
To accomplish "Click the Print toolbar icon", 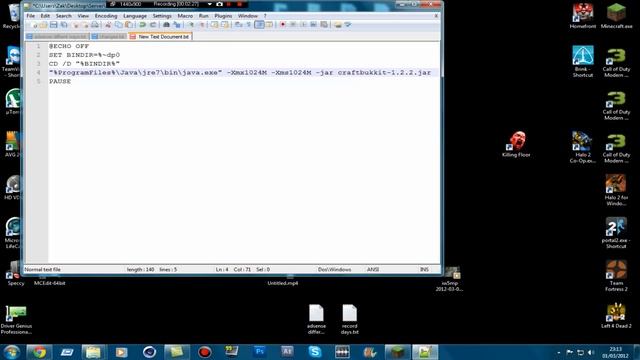I will tap(95, 25).
